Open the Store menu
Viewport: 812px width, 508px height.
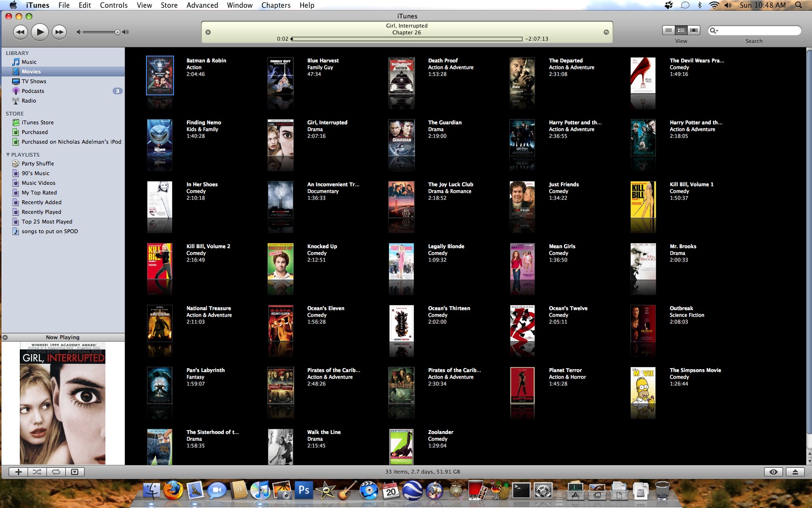(x=169, y=5)
